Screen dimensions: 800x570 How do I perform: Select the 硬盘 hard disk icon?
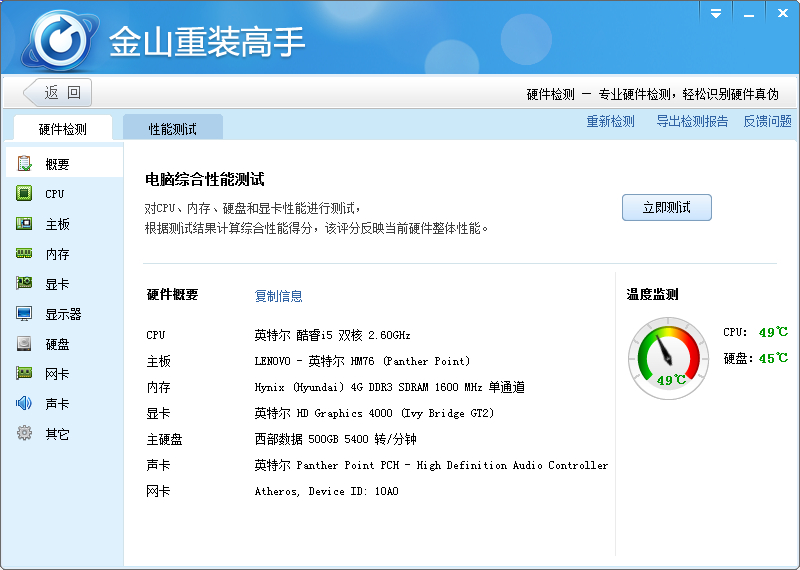(24, 343)
